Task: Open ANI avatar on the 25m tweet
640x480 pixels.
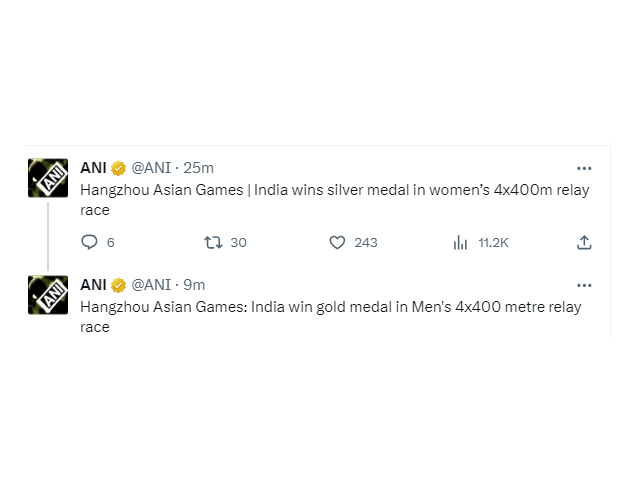Action: point(48,178)
